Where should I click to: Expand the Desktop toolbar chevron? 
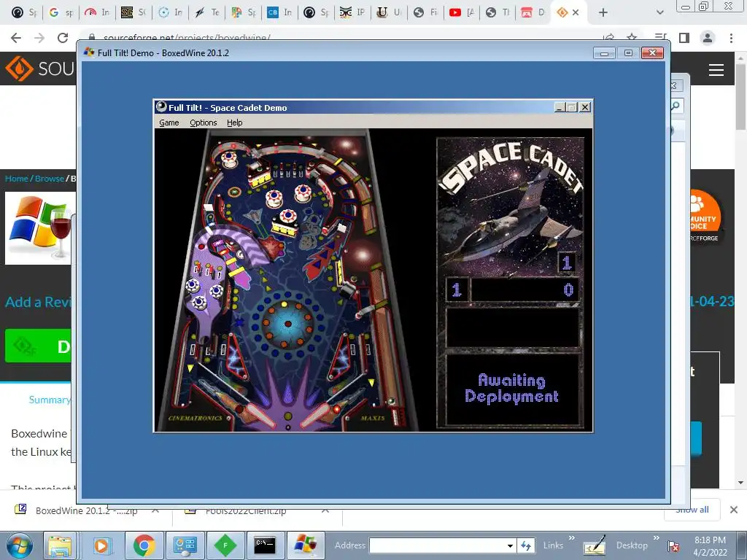coord(657,538)
